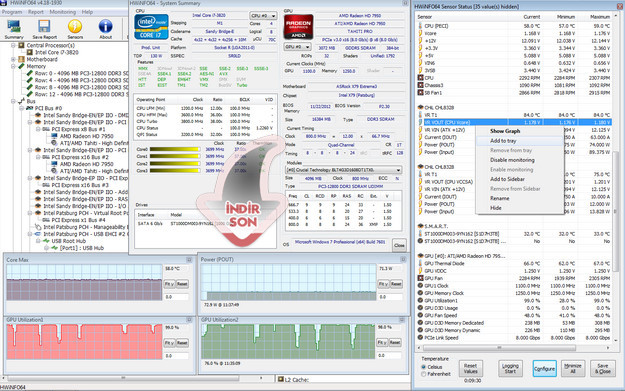Screen dimensions: 625x391
Task: Click the thermometer icon beside CPU (PECI)
Action: pos(420,26)
